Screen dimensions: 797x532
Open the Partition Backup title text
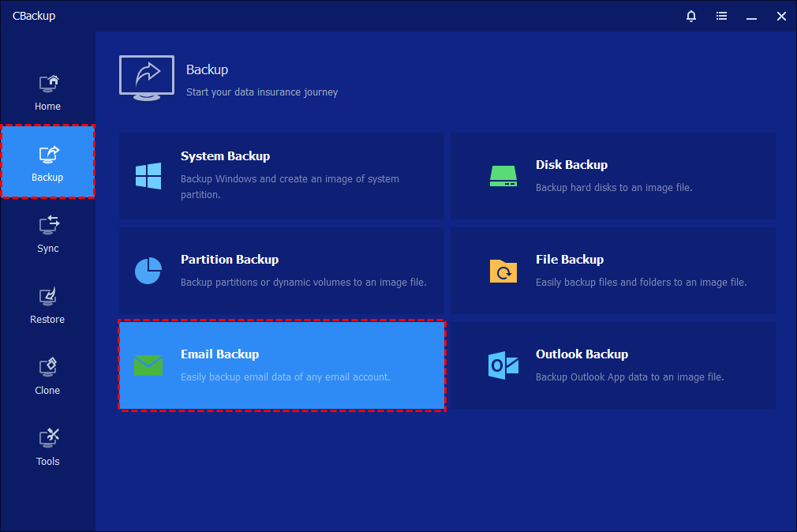click(230, 259)
